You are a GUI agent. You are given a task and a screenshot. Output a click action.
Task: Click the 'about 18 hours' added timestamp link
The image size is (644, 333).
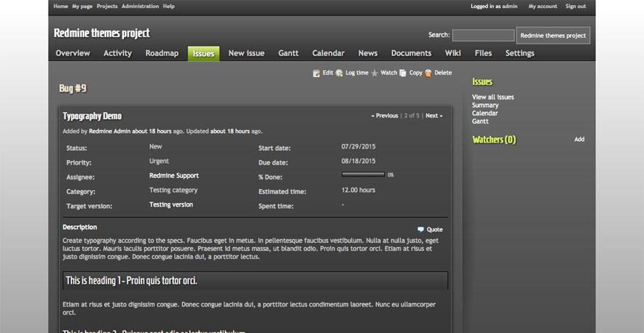(151, 131)
